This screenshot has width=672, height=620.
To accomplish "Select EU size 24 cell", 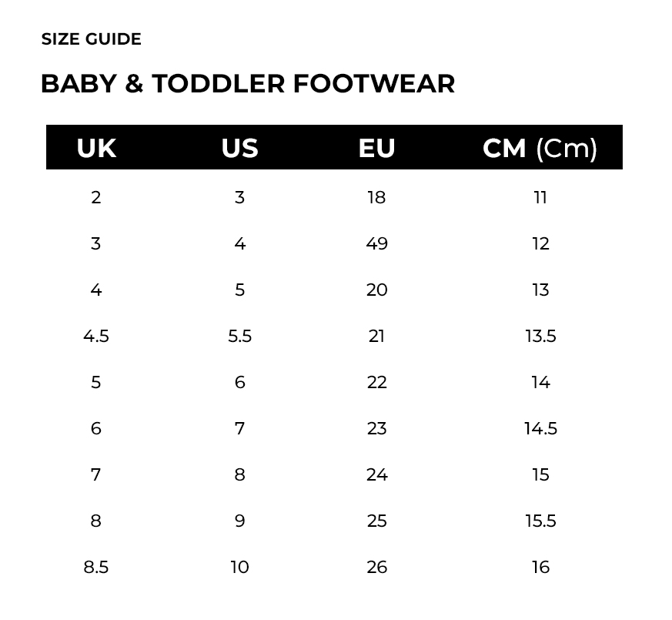I will coord(376,474).
